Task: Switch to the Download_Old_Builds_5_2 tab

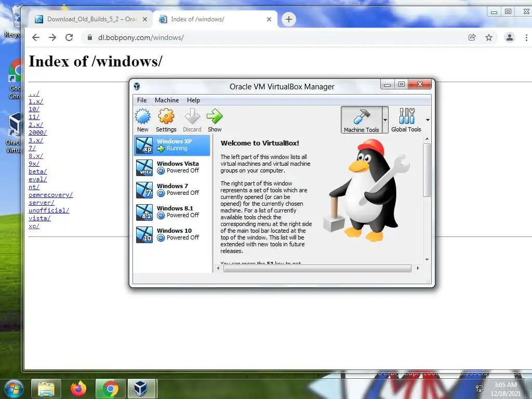Action: coord(91,19)
